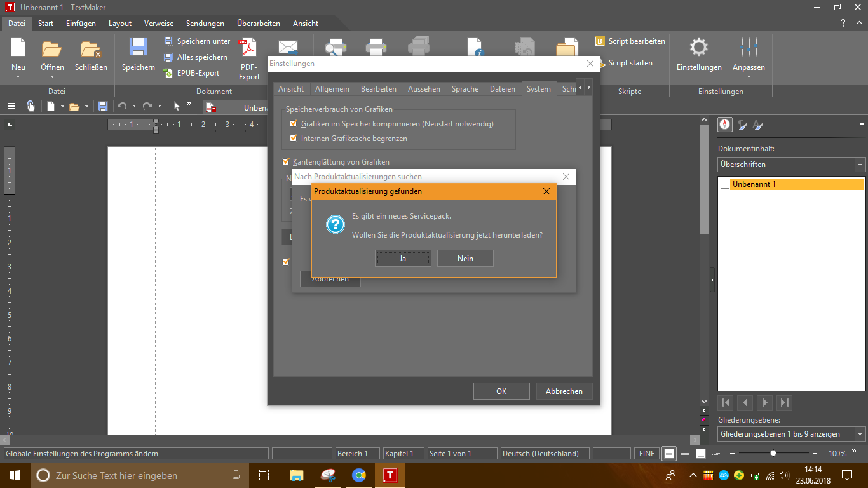This screenshot has height=488, width=868.
Task: Click Abbrechen in update search dialog
Action: point(330,280)
